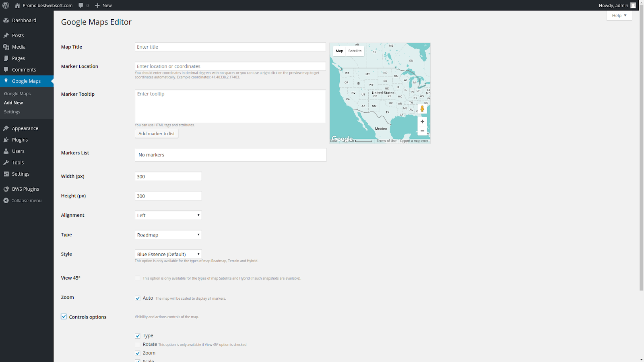Click the Collapse menu arrow icon
This screenshot has width=644, height=362.
tap(6, 200)
